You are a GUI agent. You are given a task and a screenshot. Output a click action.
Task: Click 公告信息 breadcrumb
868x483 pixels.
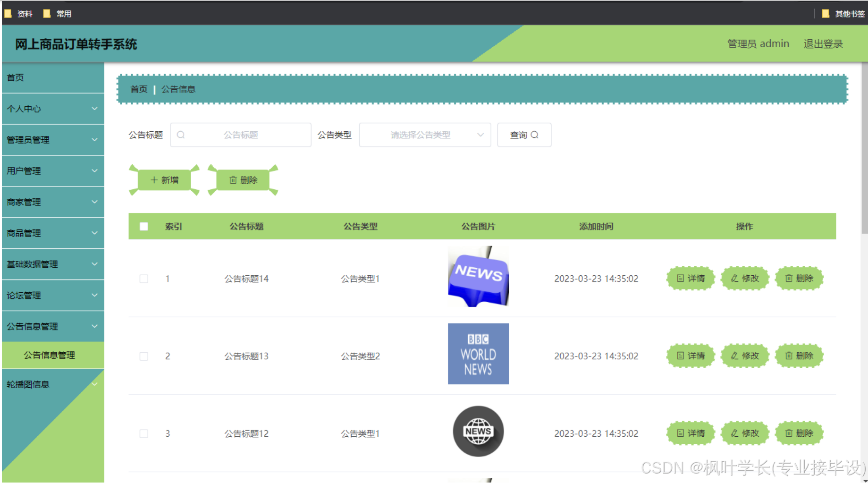click(178, 89)
